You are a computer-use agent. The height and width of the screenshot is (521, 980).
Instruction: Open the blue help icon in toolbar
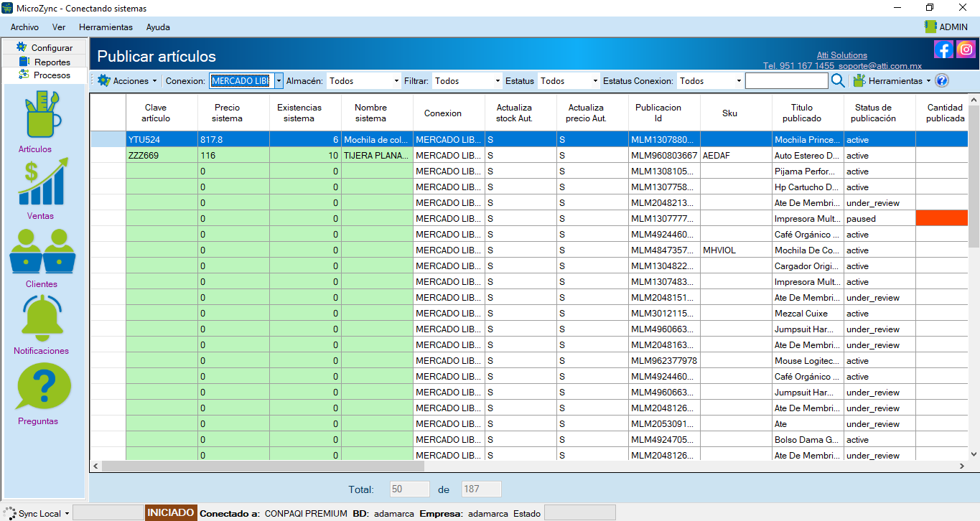tap(942, 81)
